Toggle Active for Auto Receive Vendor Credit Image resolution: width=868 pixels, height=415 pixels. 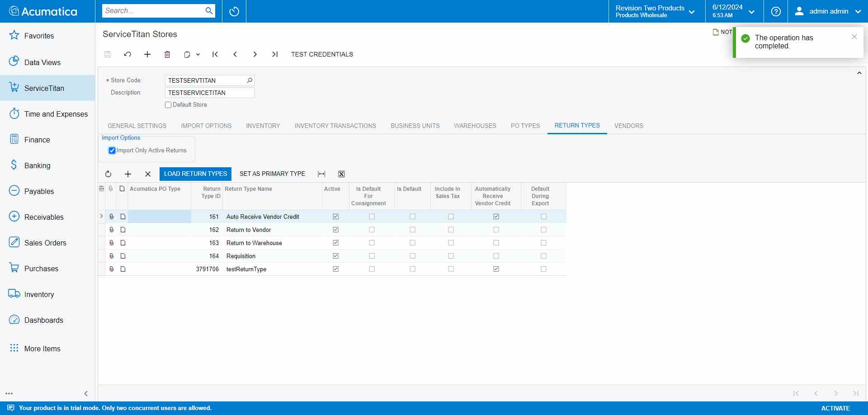click(335, 217)
